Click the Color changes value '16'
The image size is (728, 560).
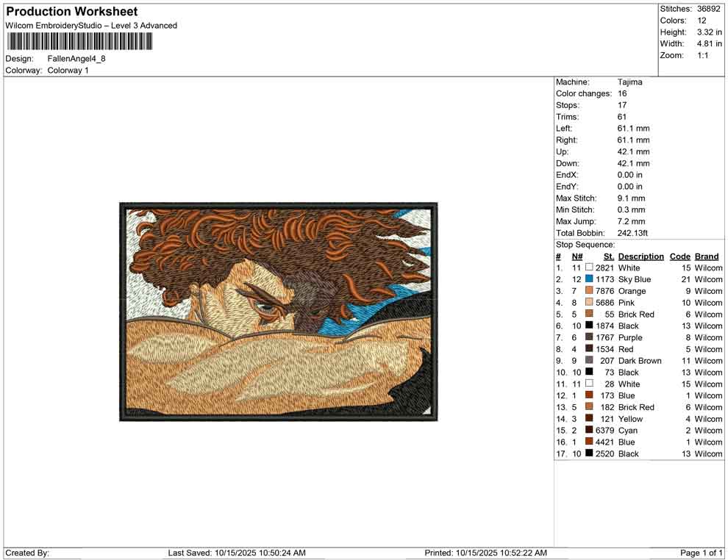pyautogui.click(x=622, y=94)
